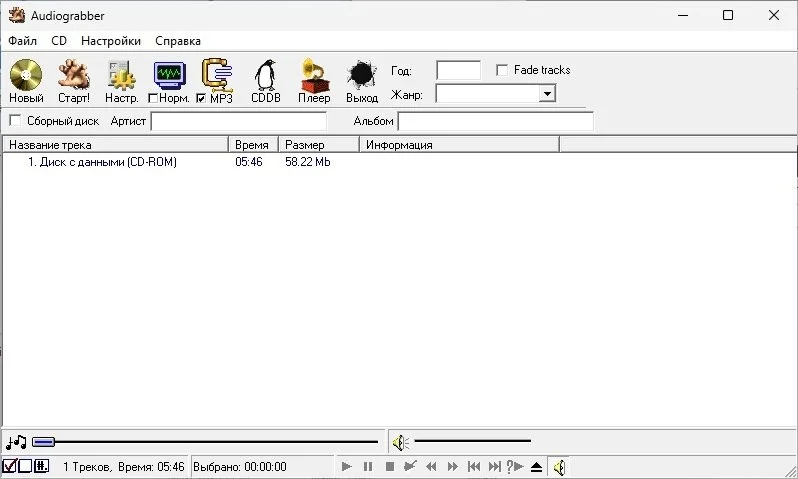Stop playback
This screenshot has width=798, height=479.
[x=390, y=466]
